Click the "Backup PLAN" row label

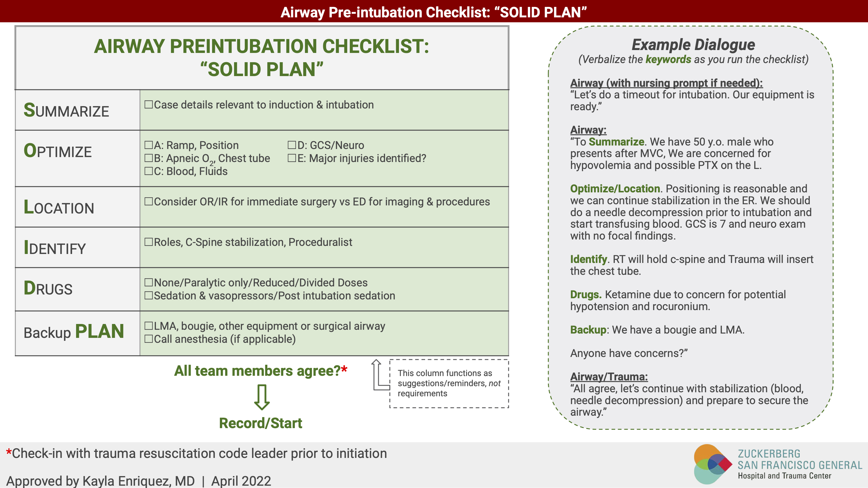74,332
